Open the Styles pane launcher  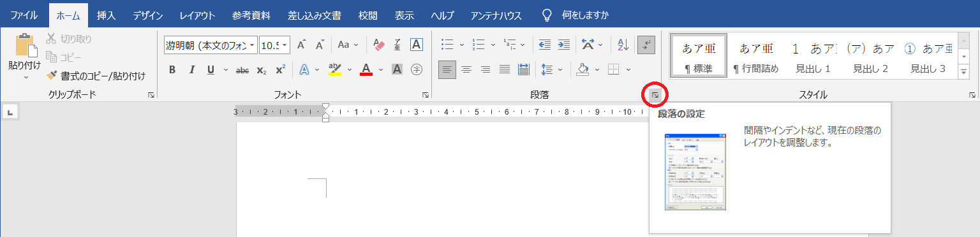pyautogui.click(x=972, y=96)
